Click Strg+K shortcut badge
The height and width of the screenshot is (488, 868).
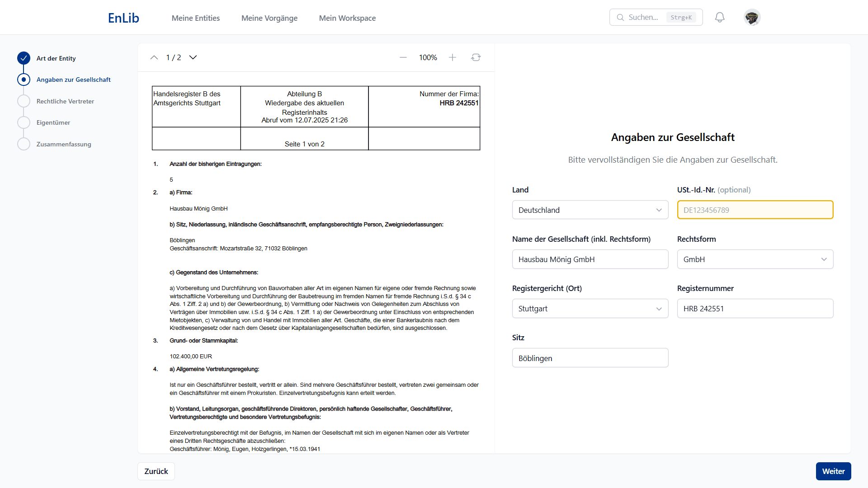click(681, 18)
